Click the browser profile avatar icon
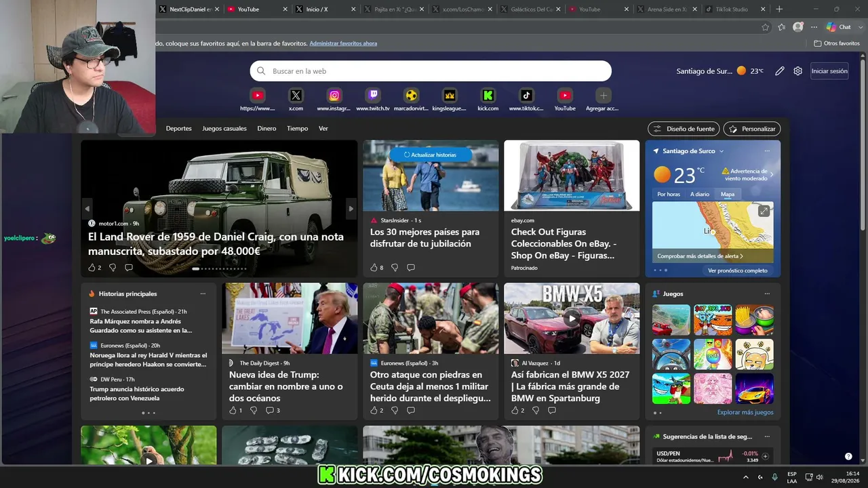 798,27
